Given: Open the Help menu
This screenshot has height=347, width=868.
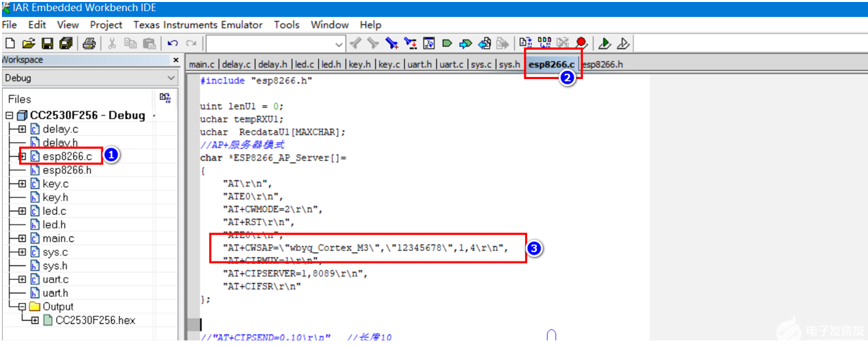Looking at the screenshot, I should point(370,24).
